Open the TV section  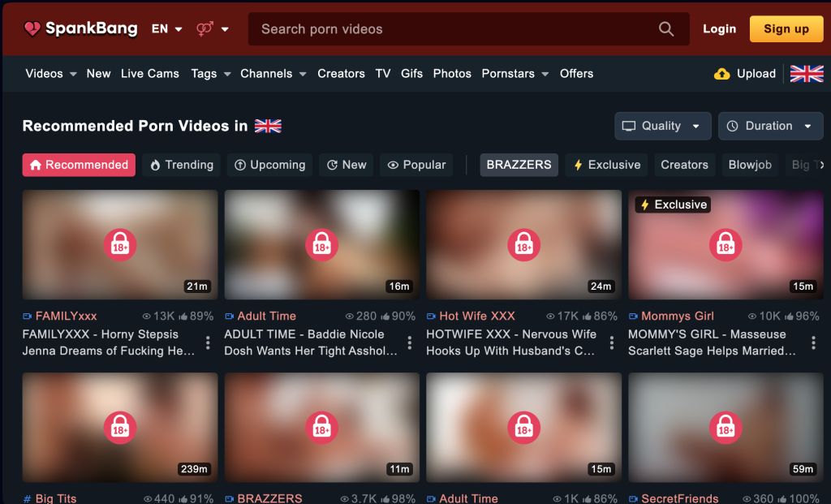[x=383, y=74]
